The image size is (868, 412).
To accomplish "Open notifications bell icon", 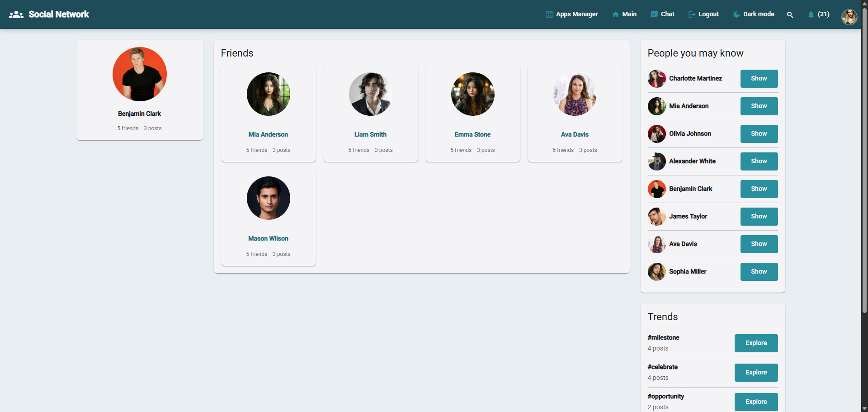I will 811,14.
